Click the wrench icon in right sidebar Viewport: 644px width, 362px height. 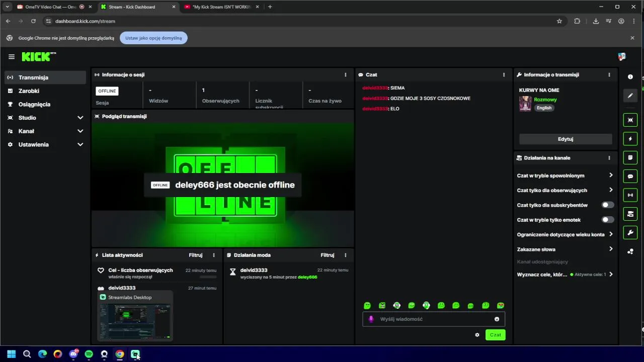[x=630, y=233]
